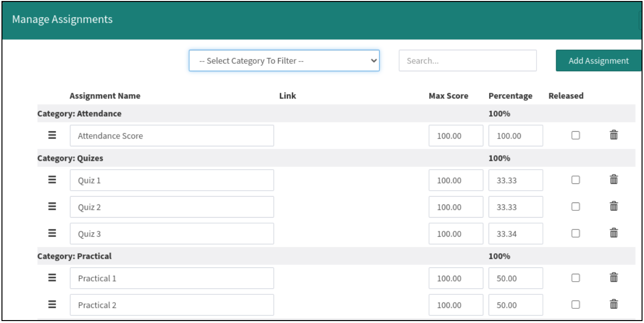Edit Max Score for Attendance Score

456,136
